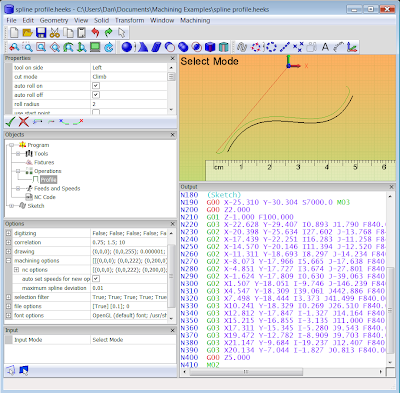The width and height of the screenshot is (400, 393).
Task: Save the file with the floppy disk icon
Action: [41, 33]
